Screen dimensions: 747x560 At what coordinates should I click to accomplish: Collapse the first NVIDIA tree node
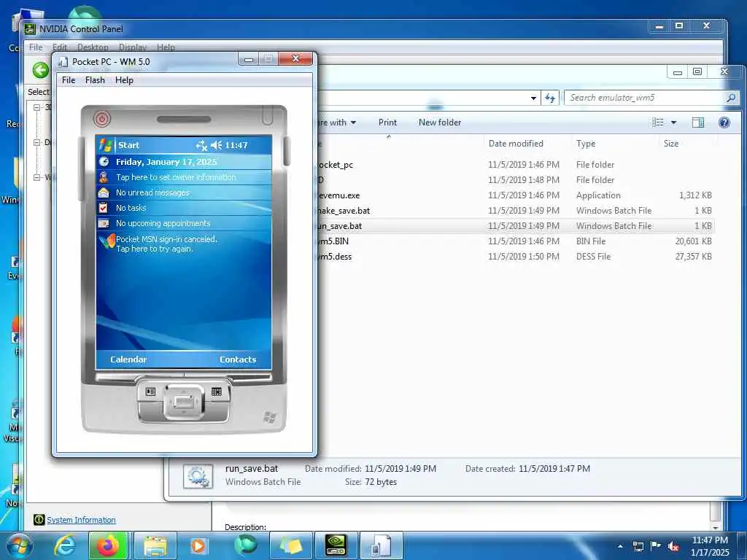point(36,107)
